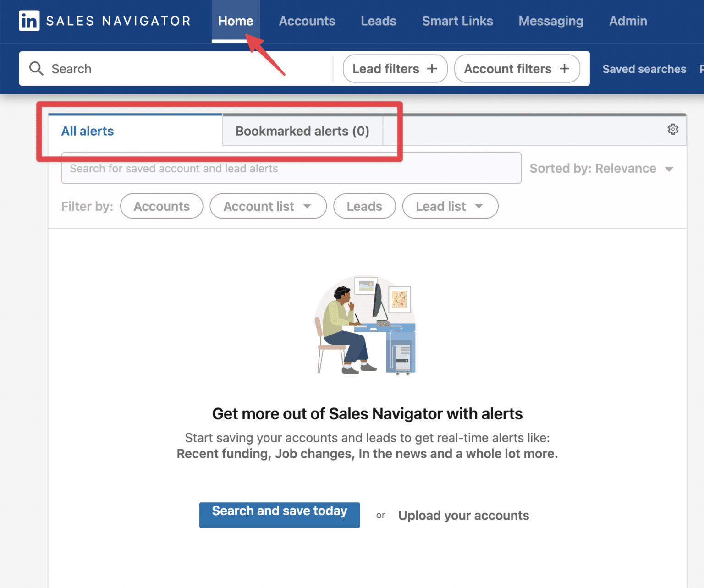Toggle the Leads filter chip
Image resolution: width=704 pixels, height=588 pixels.
pos(364,206)
